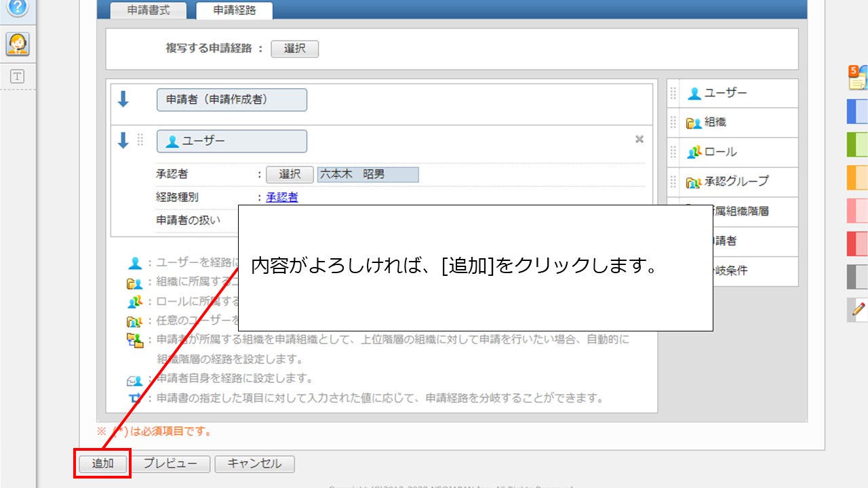The height and width of the screenshot is (488, 868).
Task: Choose the gray sticky note color
Action: click(858, 277)
